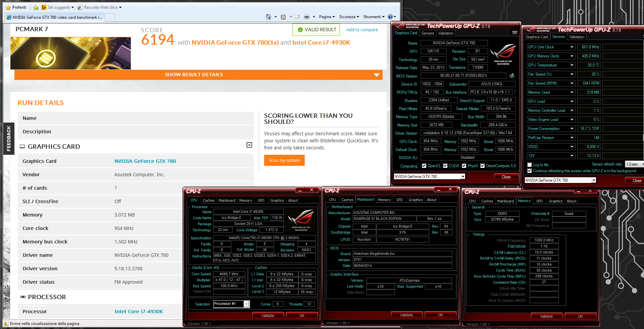Click the Scan my system button
Image resolution: width=644 pixels, height=329 pixels.
click(x=284, y=160)
